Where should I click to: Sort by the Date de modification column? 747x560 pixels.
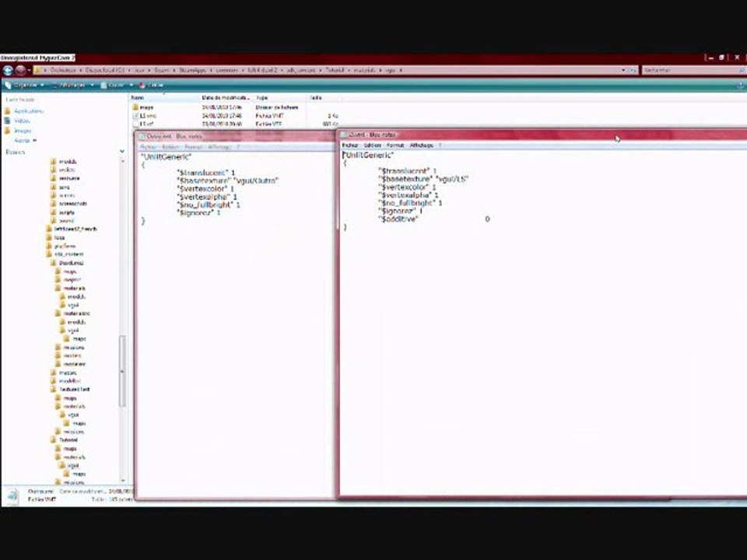(x=226, y=98)
